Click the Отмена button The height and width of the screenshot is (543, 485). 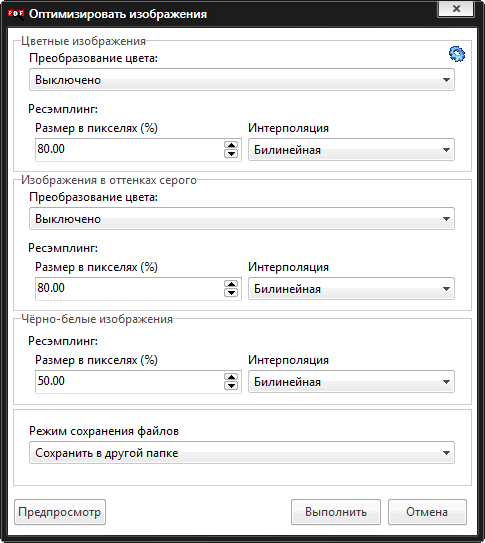tap(427, 512)
